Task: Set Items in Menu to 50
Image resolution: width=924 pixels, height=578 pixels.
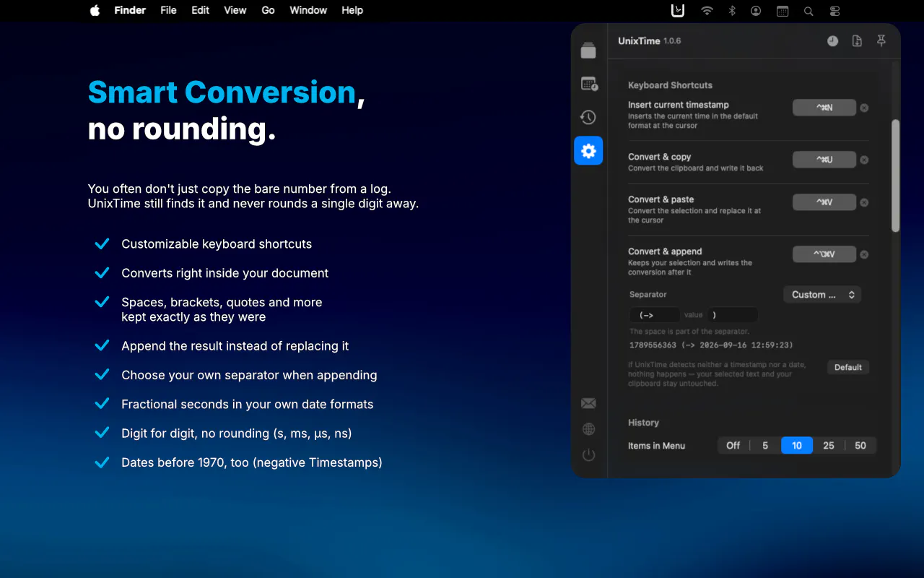Action: [860, 445]
